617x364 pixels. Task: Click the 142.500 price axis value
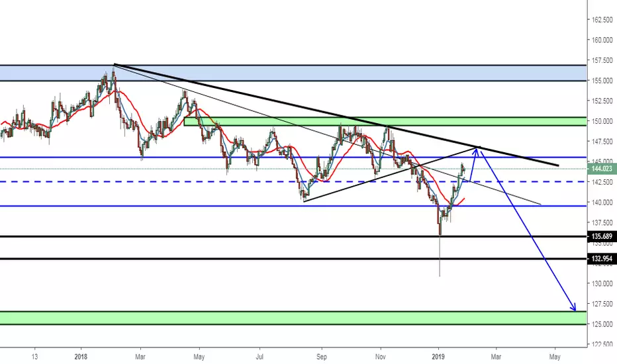tap(602, 182)
